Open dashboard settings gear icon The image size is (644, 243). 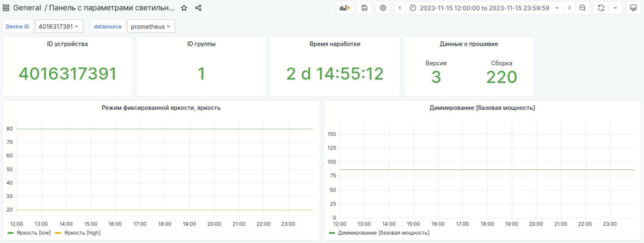383,8
